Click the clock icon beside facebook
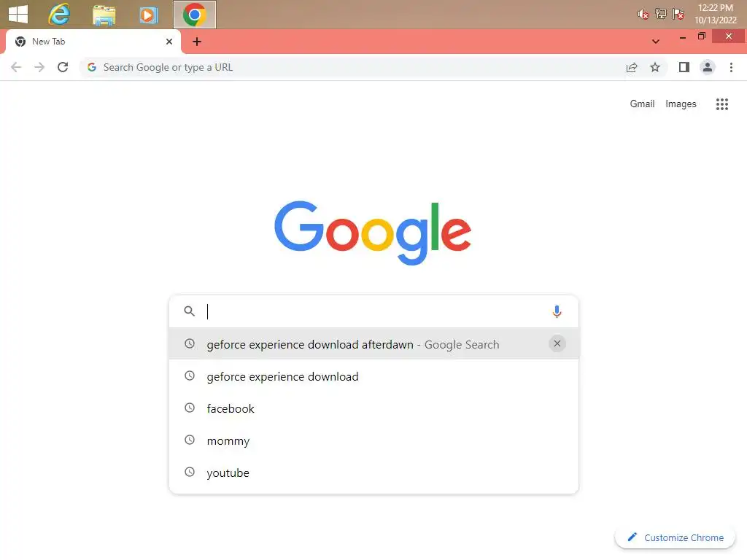 click(x=190, y=408)
